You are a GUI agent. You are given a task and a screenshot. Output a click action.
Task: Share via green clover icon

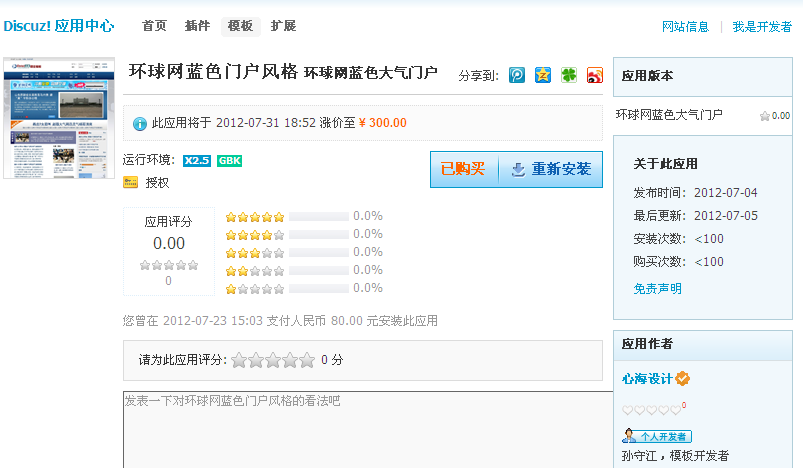point(568,75)
